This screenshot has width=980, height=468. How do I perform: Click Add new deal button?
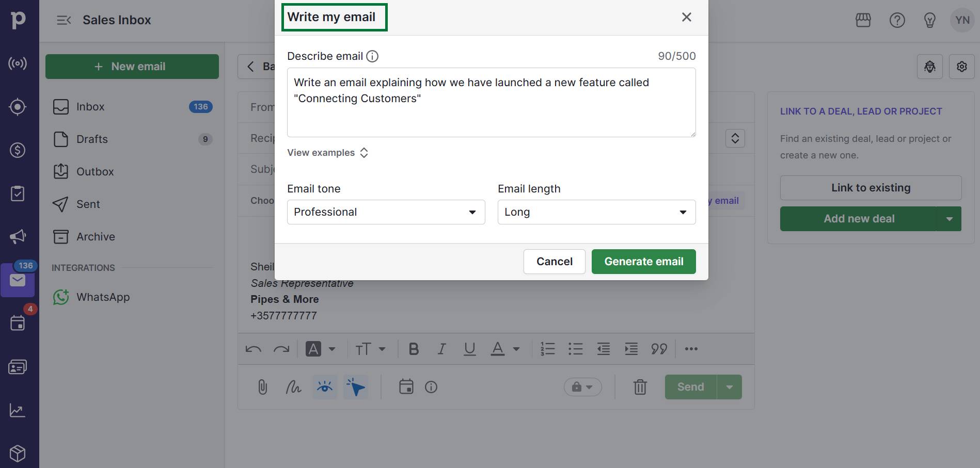pos(859,219)
